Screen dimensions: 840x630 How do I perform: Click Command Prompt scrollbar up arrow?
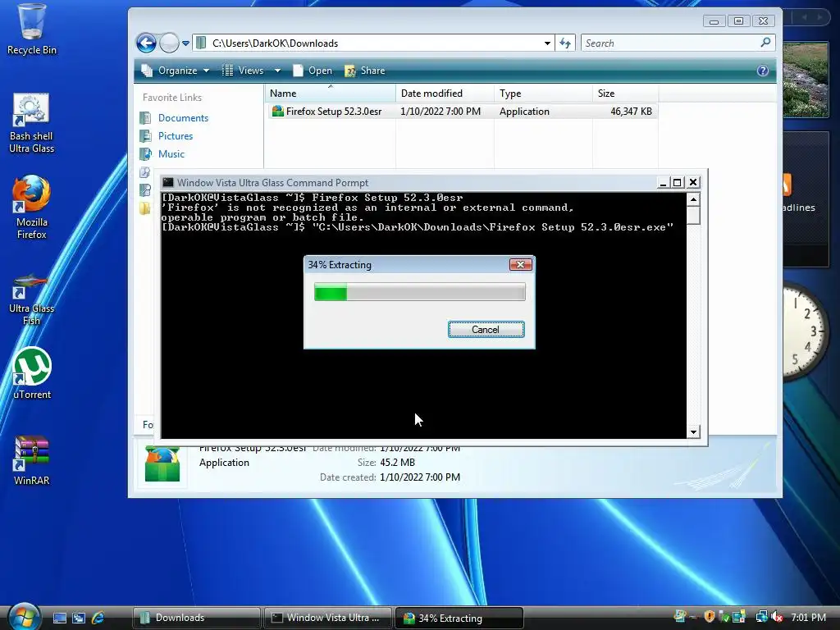pyautogui.click(x=693, y=199)
